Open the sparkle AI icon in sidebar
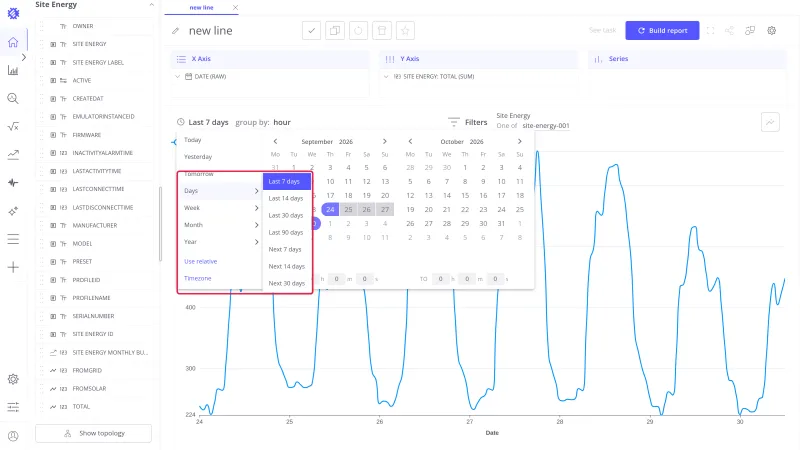The image size is (800, 450). [x=13, y=211]
